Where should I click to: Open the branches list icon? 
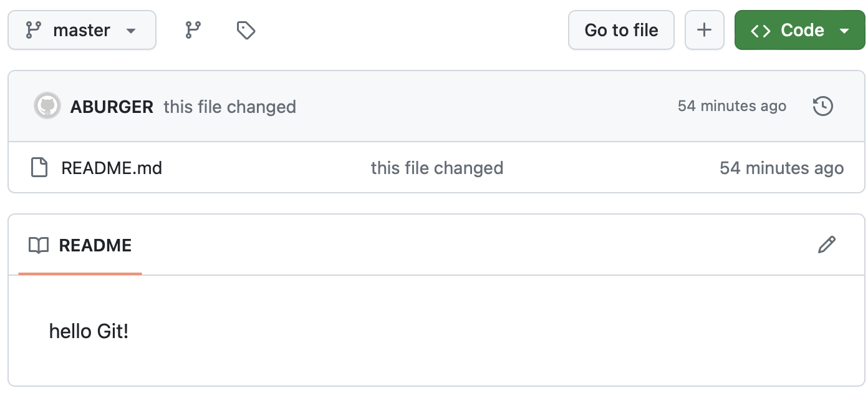click(x=193, y=30)
